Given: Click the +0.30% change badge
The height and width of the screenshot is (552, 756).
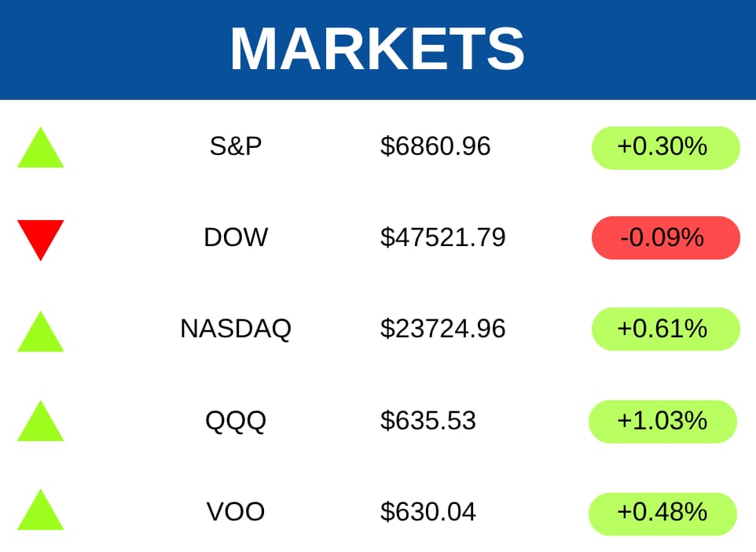Looking at the screenshot, I should tap(666, 147).
